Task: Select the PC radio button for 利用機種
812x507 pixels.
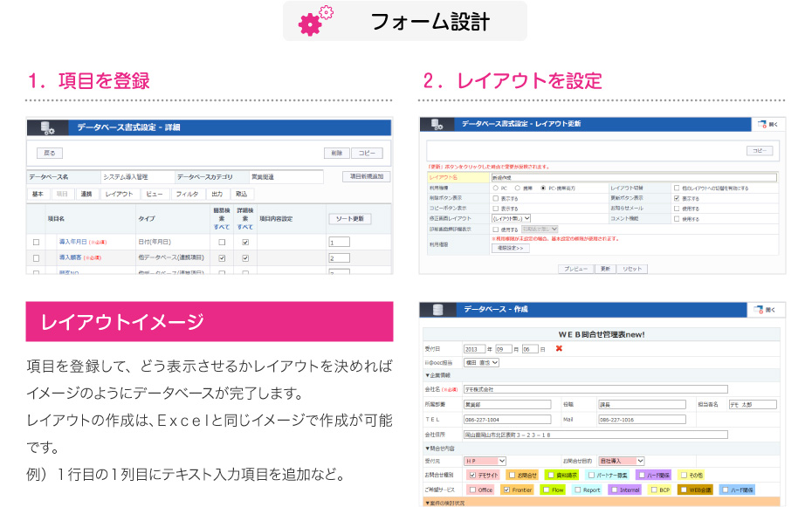Action: click(496, 188)
